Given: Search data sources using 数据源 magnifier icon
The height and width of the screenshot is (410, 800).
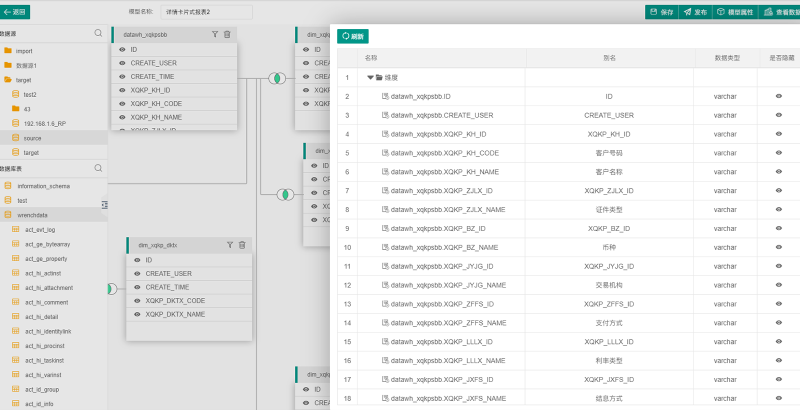Looking at the screenshot, I should click(x=98, y=33).
